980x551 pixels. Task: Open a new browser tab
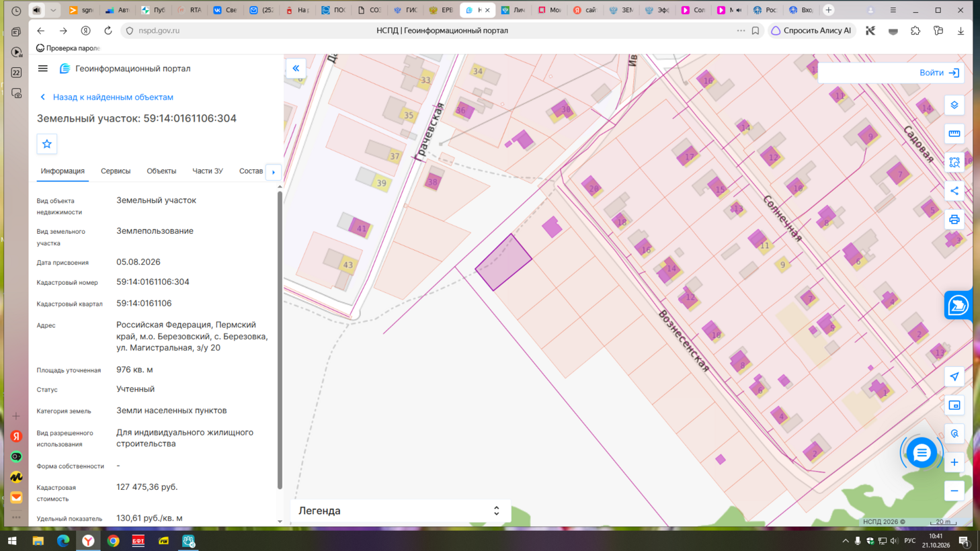[x=828, y=10]
